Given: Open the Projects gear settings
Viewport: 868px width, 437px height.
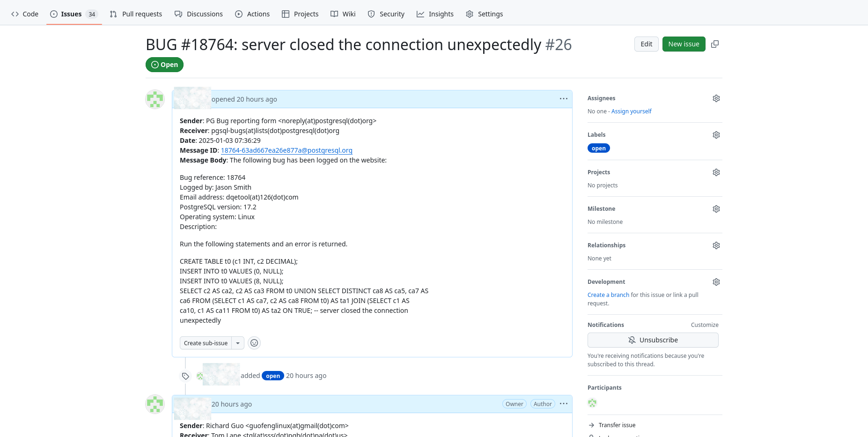Looking at the screenshot, I should pos(716,172).
